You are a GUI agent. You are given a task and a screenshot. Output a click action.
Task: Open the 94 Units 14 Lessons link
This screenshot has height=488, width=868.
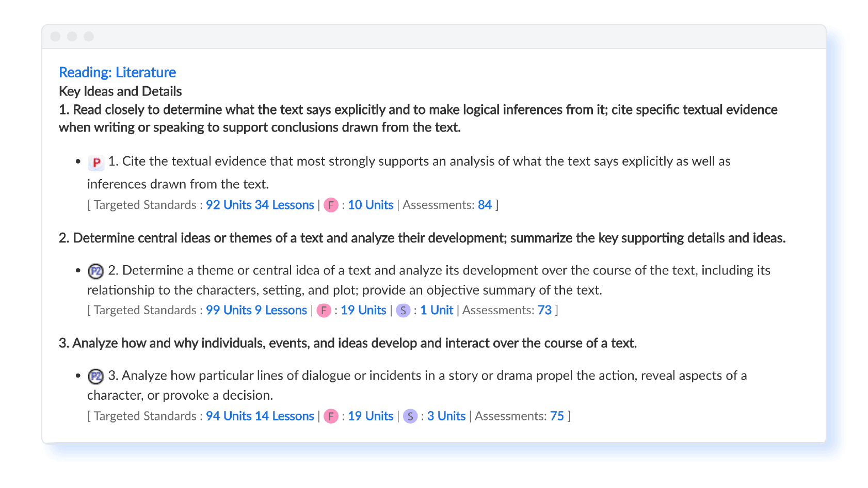tap(260, 416)
